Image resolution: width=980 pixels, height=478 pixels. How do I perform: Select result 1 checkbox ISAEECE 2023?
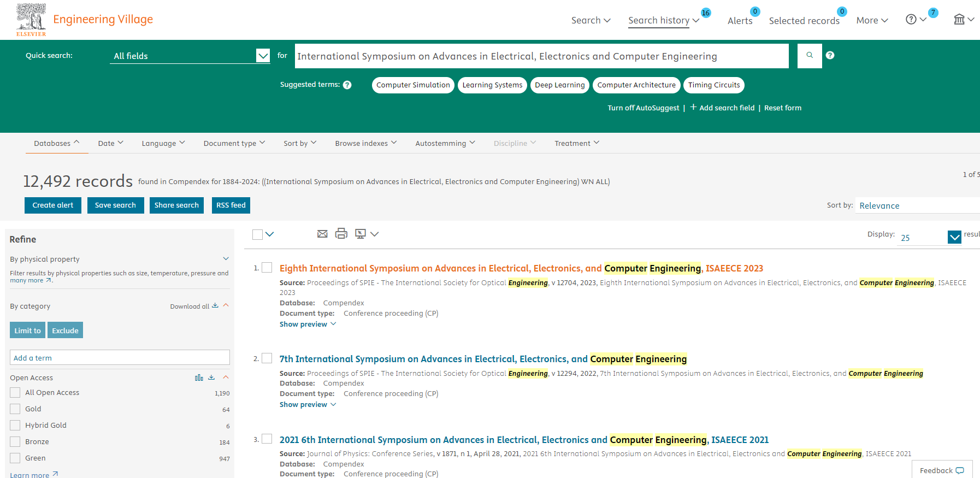pos(267,267)
